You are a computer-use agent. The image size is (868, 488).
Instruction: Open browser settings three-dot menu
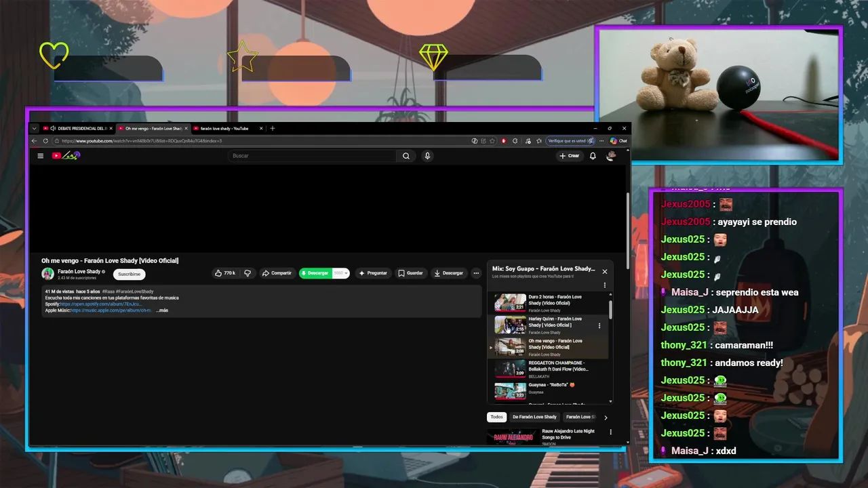pyautogui.click(x=601, y=141)
